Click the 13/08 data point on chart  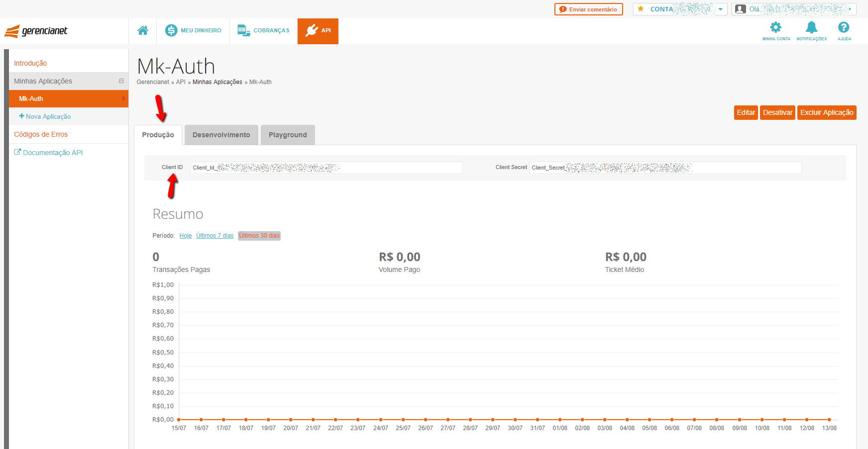coord(829,420)
